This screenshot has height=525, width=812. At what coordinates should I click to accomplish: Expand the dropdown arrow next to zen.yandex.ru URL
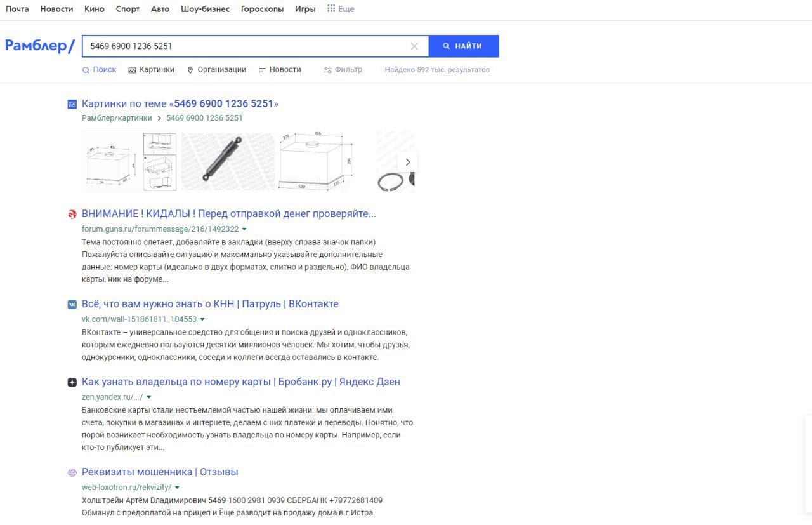148,397
